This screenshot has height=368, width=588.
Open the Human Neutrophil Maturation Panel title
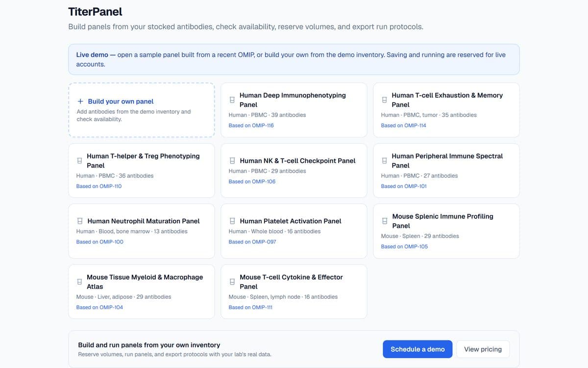[144, 221]
